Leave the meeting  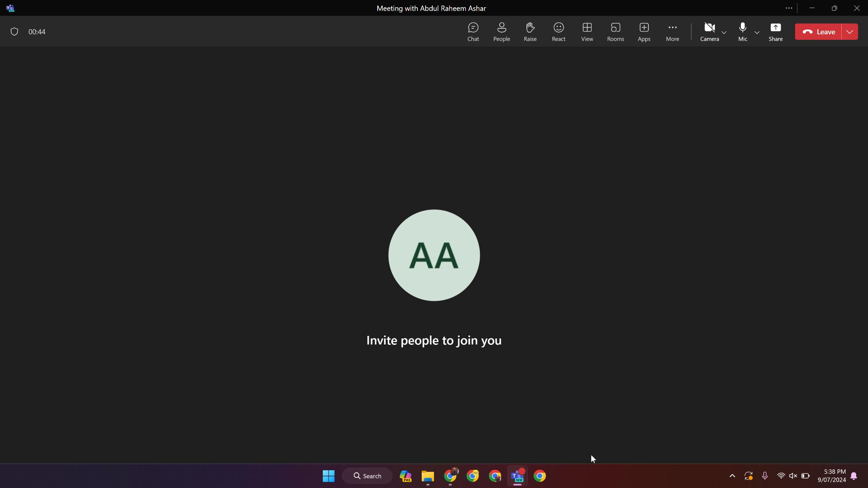tap(818, 32)
